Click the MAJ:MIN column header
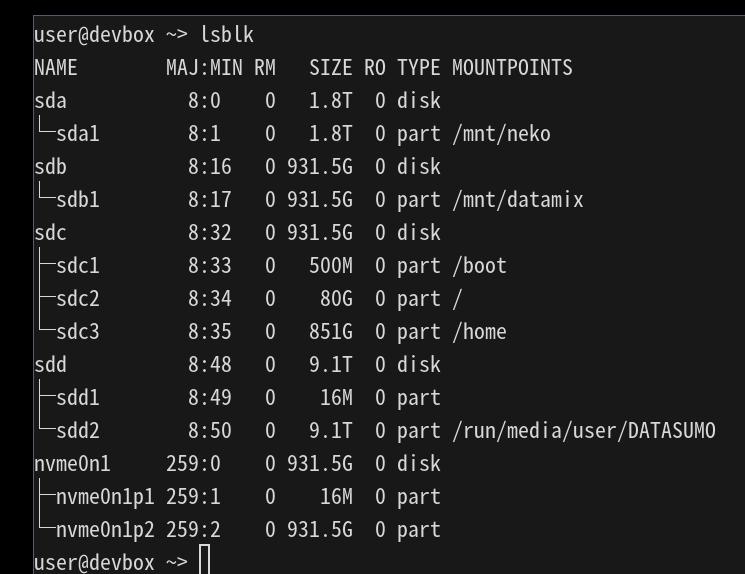Screen dimensions: 745x574 click(204, 67)
